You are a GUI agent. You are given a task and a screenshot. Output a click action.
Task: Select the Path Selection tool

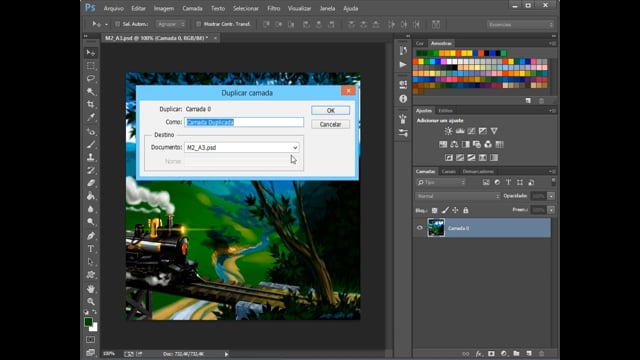(x=91, y=262)
